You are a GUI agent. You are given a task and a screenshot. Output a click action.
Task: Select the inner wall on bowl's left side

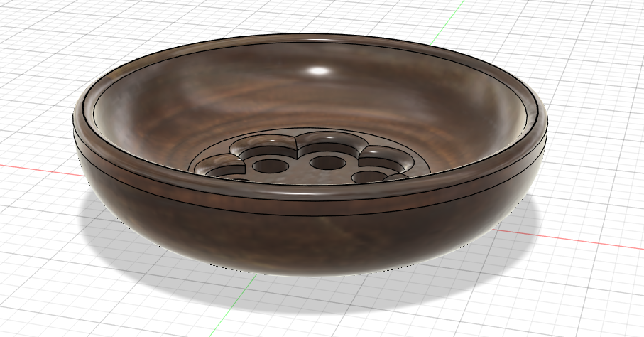pos(135,121)
